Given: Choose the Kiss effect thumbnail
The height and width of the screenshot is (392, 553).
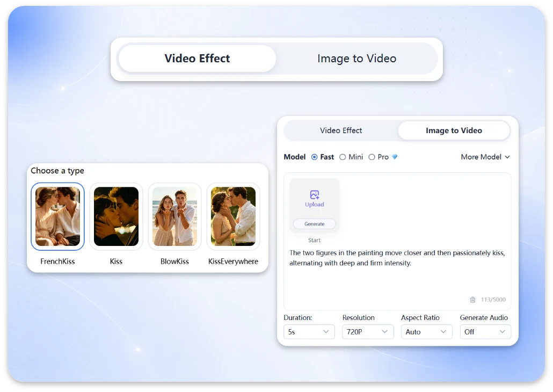Looking at the screenshot, I should click(x=116, y=216).
